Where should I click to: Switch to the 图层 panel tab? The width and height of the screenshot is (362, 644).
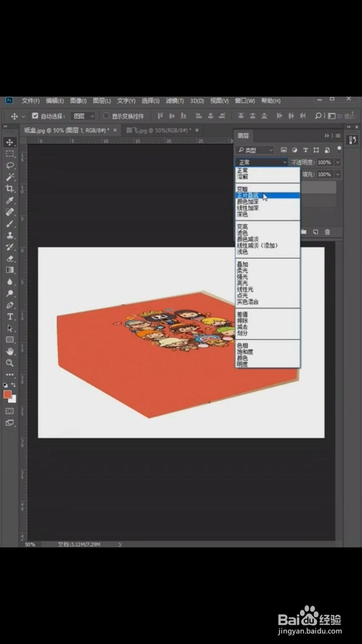click(x=243, y=136)
